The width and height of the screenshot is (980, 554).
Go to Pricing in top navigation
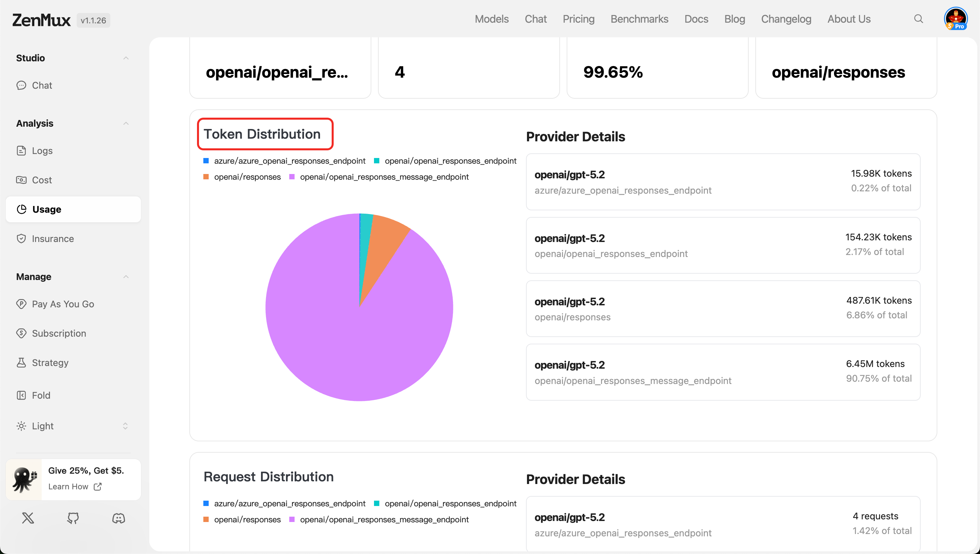(x=578, y=19)
